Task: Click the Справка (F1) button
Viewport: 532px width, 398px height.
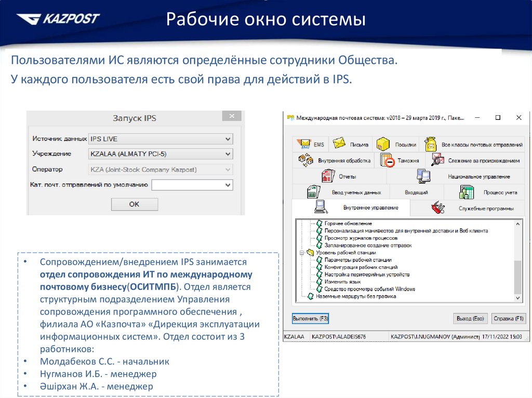Action: 508,318
